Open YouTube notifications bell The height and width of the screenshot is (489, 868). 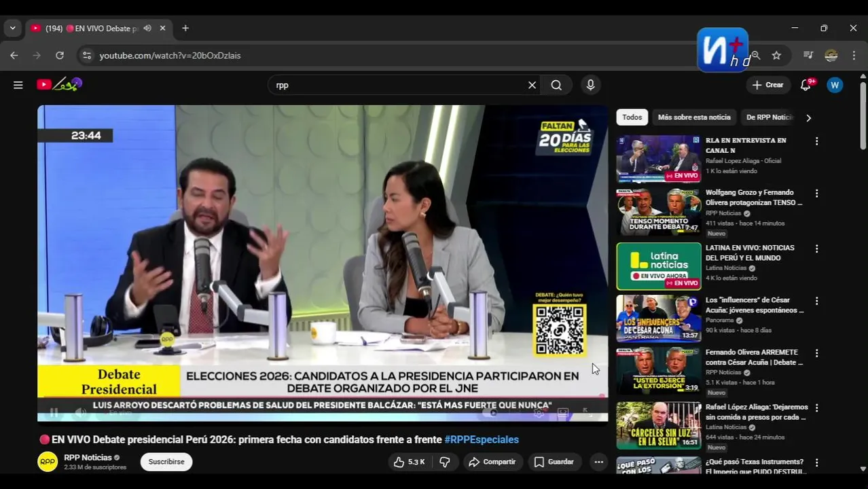[x=806, y=85]
